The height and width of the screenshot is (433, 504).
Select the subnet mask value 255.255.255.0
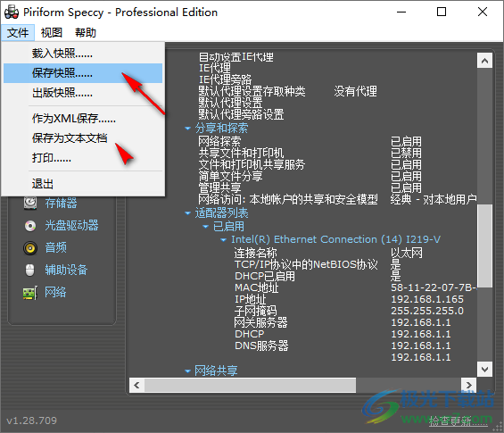click(x=427, y=311)
